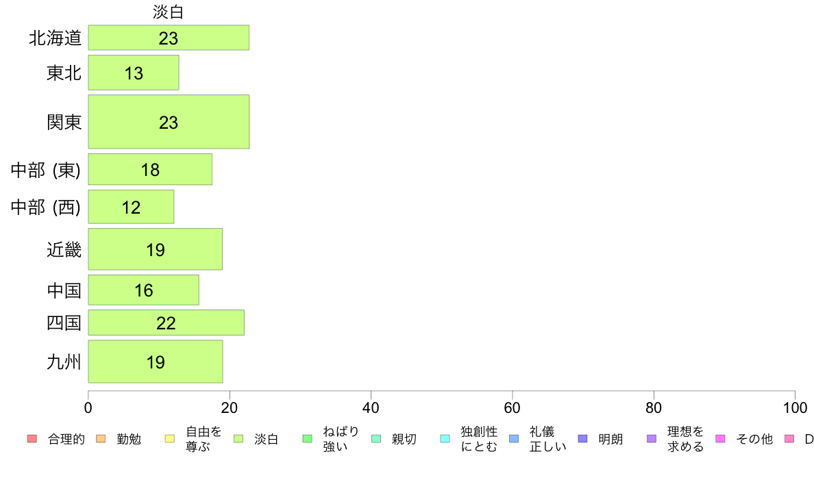This screenshot has height=504, width=814.
Task: Click the 四国 bar showing 22
Action: 166,323
